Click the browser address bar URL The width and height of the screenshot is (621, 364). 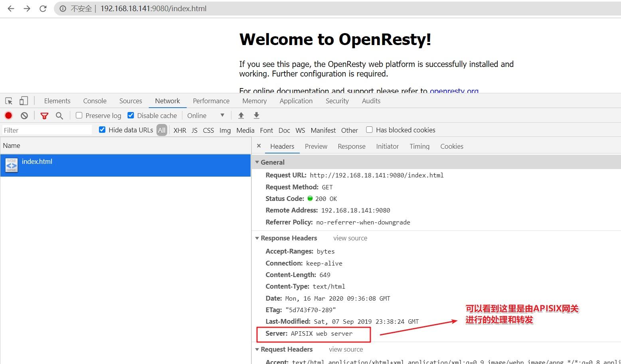point(153,8)
